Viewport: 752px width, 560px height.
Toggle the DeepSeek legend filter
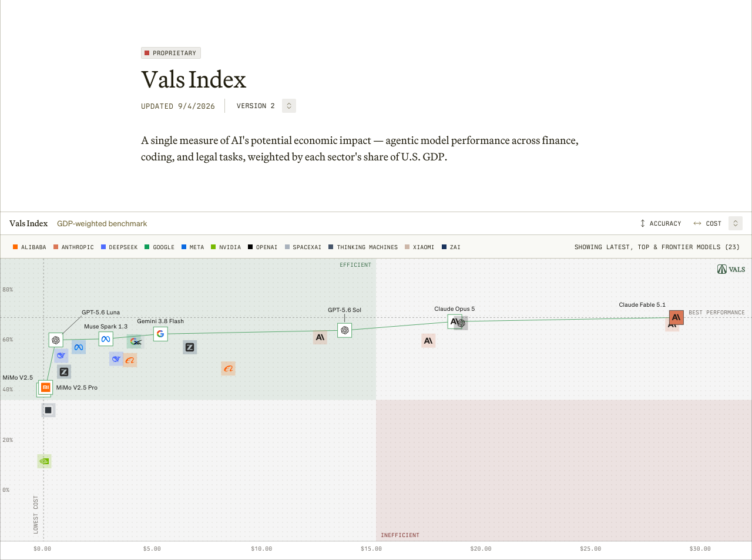(119, 247)
